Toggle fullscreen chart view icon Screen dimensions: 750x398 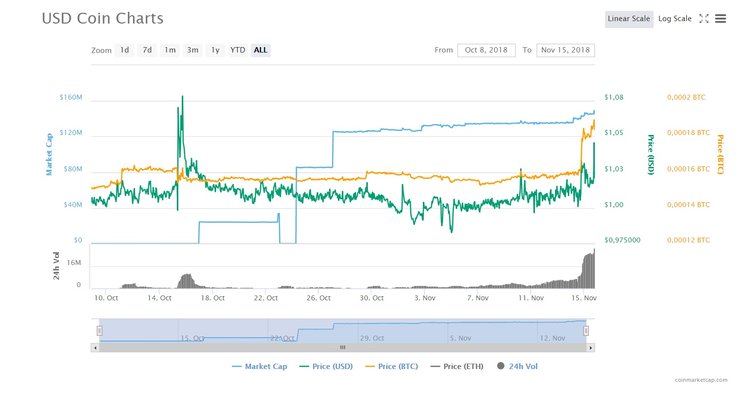(x=704, y=19)
